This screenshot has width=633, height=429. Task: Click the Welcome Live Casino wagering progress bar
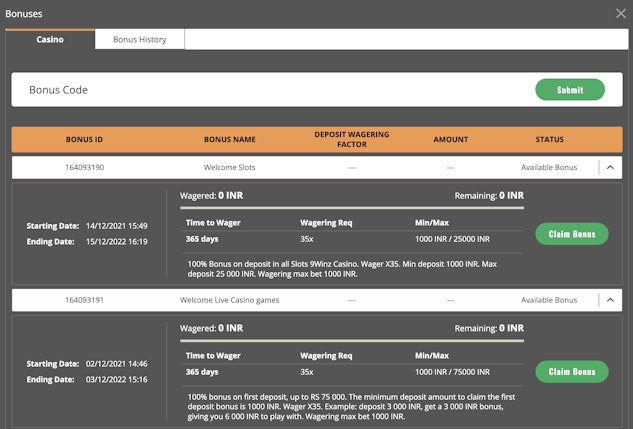(x=352, y=340)
